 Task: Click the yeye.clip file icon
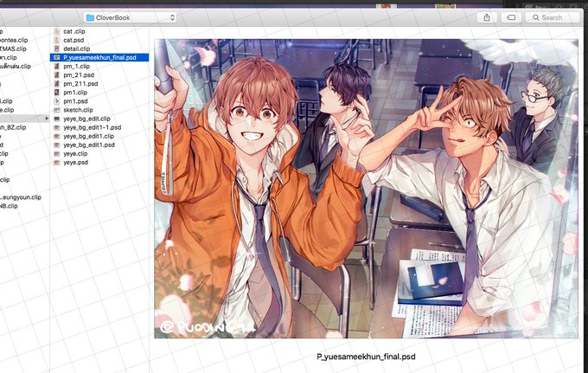[57, 154]
